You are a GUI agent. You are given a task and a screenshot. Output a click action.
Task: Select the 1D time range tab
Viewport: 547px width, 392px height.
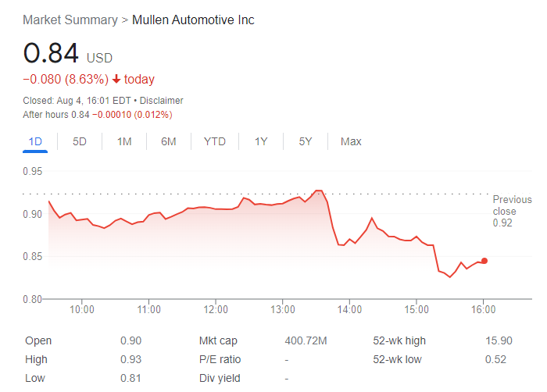coord(35,141)
